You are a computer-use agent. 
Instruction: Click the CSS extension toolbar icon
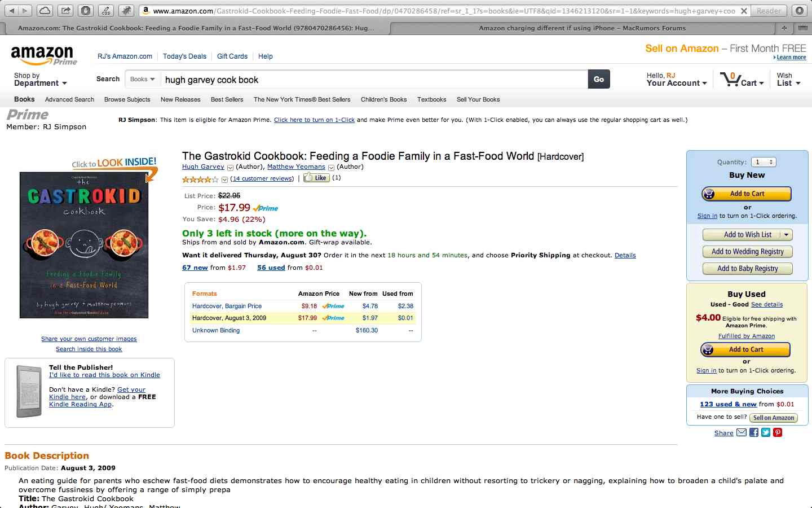tap(106, 10)
